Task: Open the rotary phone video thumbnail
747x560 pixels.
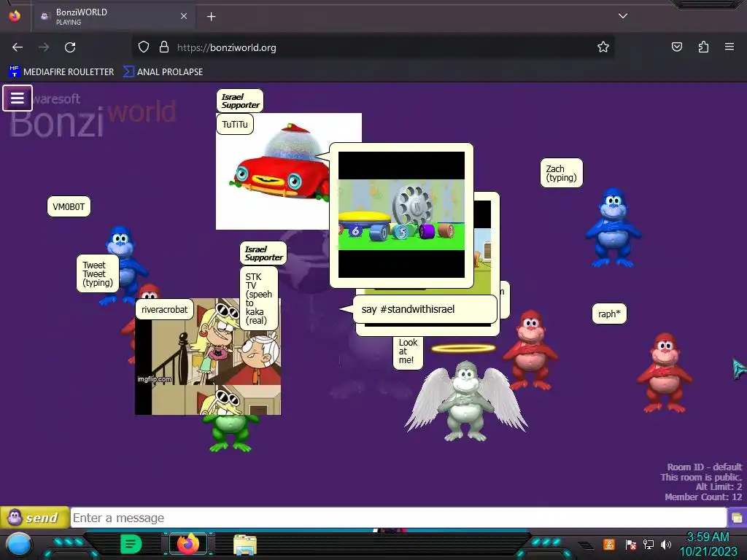Action: pos(401,215)
